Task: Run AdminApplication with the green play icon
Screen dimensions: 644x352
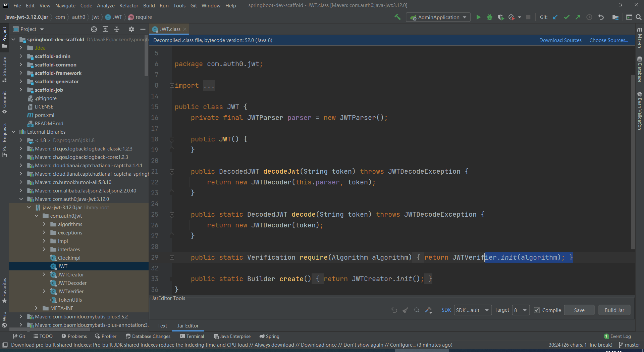Action: click(478, 17)
